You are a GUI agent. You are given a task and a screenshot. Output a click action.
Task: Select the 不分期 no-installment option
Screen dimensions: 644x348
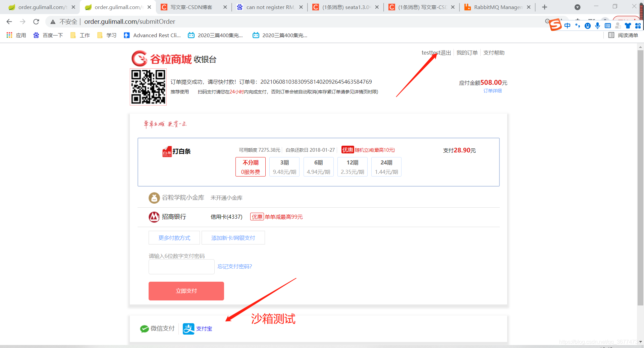(251, 167)
